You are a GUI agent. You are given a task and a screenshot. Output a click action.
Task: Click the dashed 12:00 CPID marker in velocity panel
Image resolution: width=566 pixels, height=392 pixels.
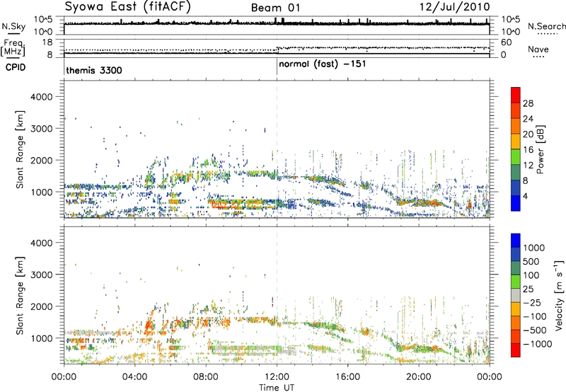277,295
